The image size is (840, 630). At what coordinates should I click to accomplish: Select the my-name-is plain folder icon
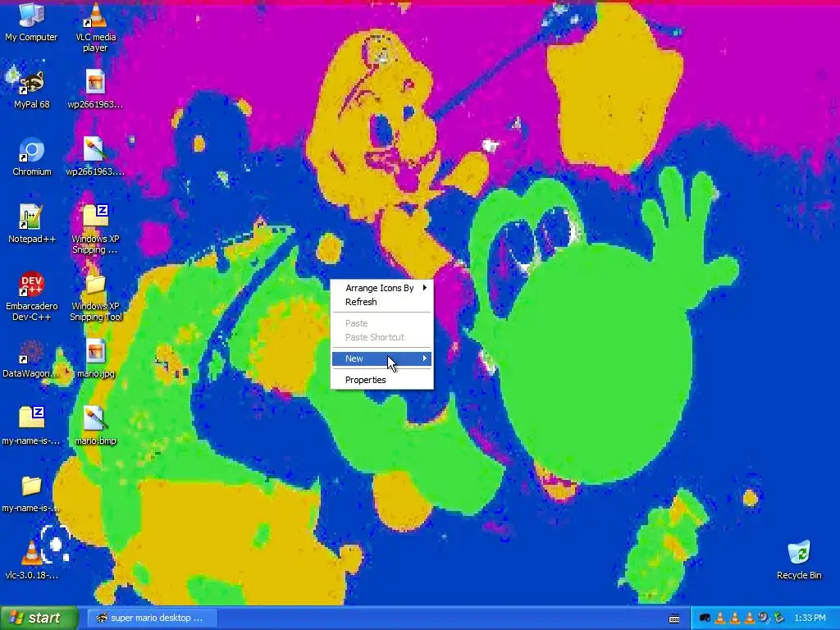click(31, 493)
